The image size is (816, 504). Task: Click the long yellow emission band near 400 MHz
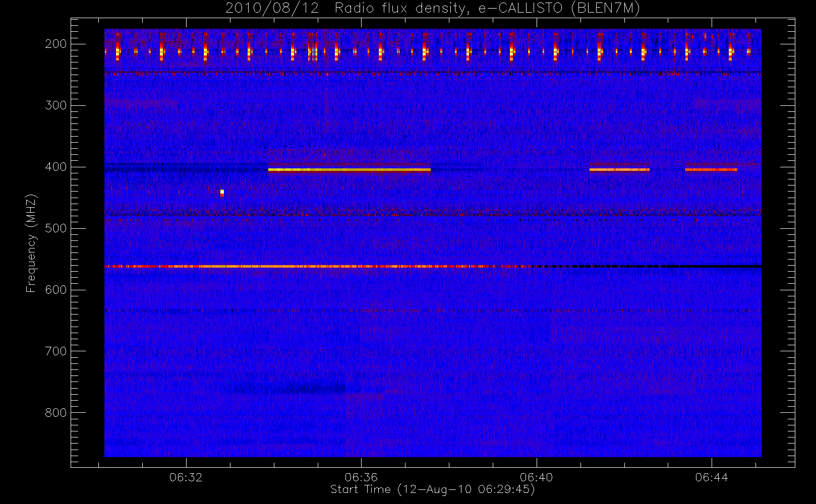point(349,170)
